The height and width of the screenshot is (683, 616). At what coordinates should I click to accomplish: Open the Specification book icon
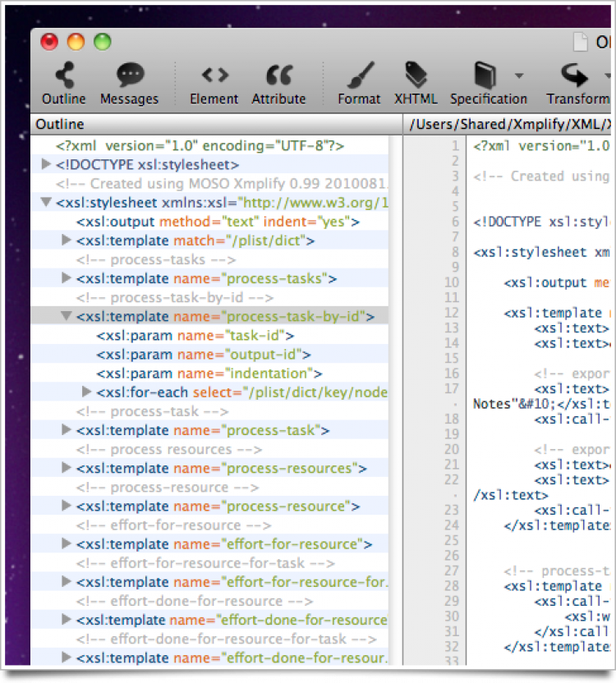click(x=485, y=75)
